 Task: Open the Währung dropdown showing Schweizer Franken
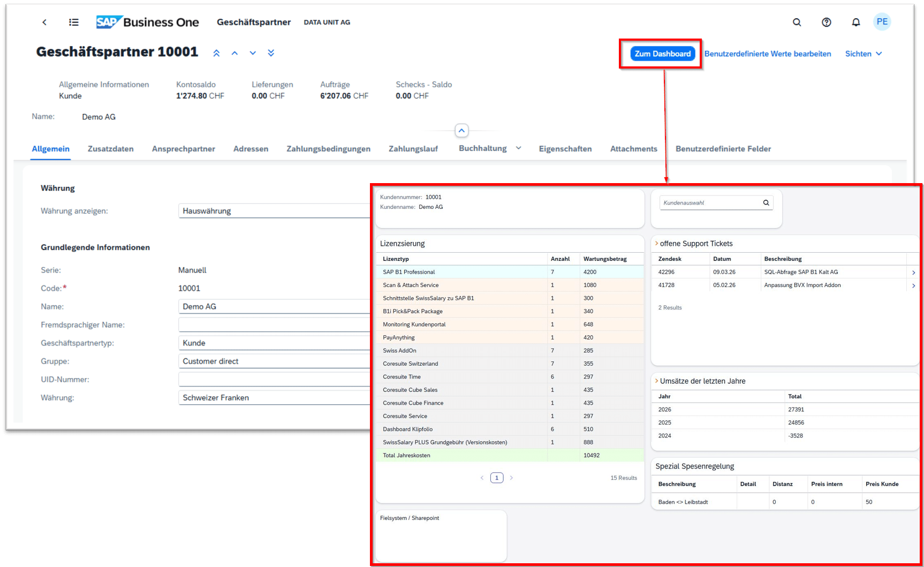(274, 397)
